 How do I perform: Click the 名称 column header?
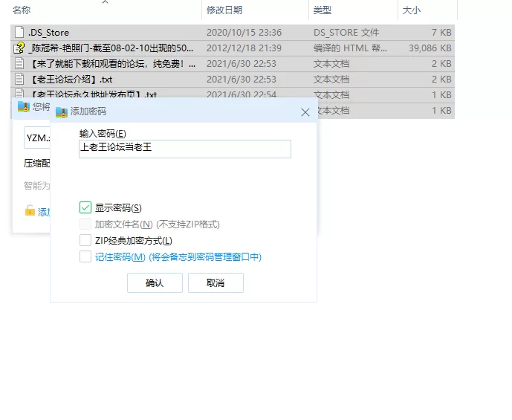pyautogui.click(x=22, y=10)
